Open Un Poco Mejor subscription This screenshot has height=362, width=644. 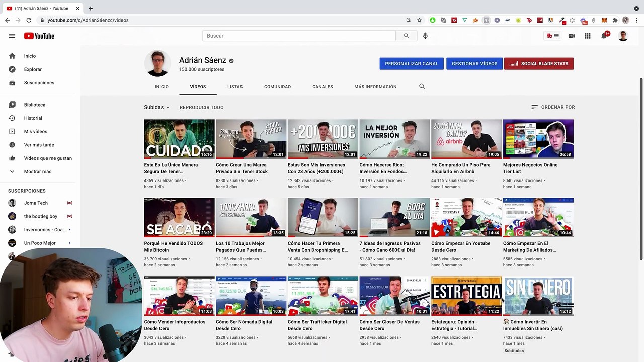tap(40, 243)
